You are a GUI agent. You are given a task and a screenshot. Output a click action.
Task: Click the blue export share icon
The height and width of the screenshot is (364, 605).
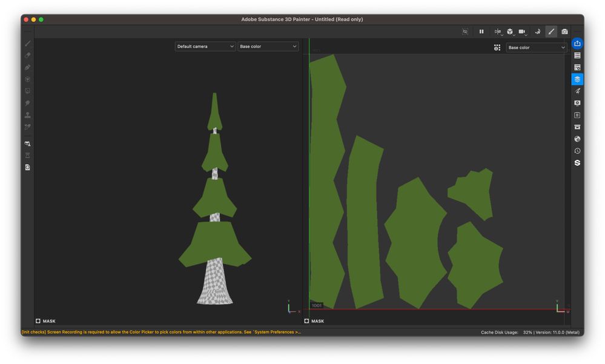click(577, 44)
